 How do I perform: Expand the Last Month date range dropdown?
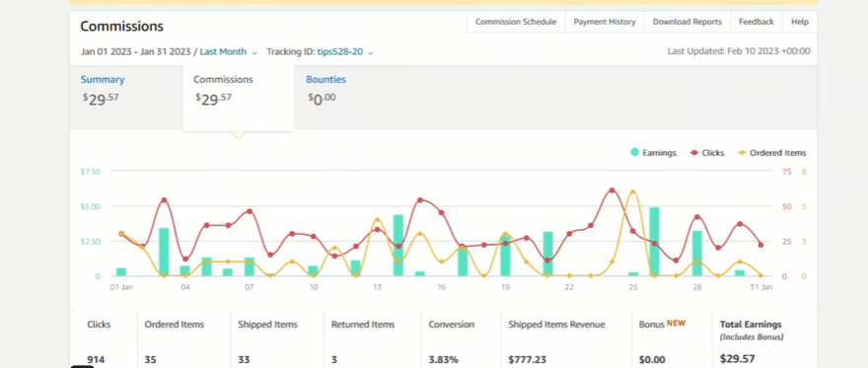(x=254, y=52)
